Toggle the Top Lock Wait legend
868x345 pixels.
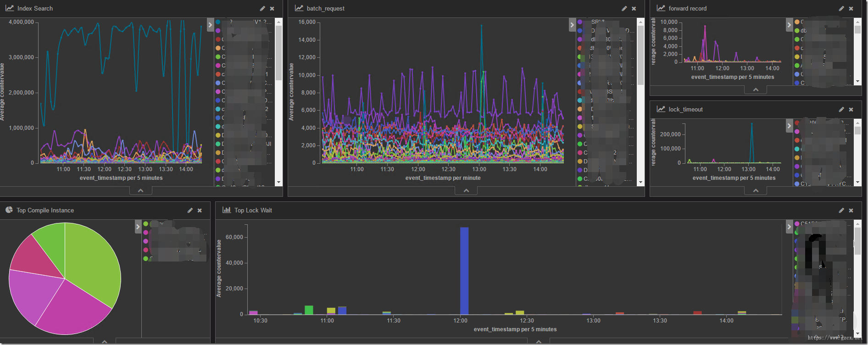coord(789,227)
